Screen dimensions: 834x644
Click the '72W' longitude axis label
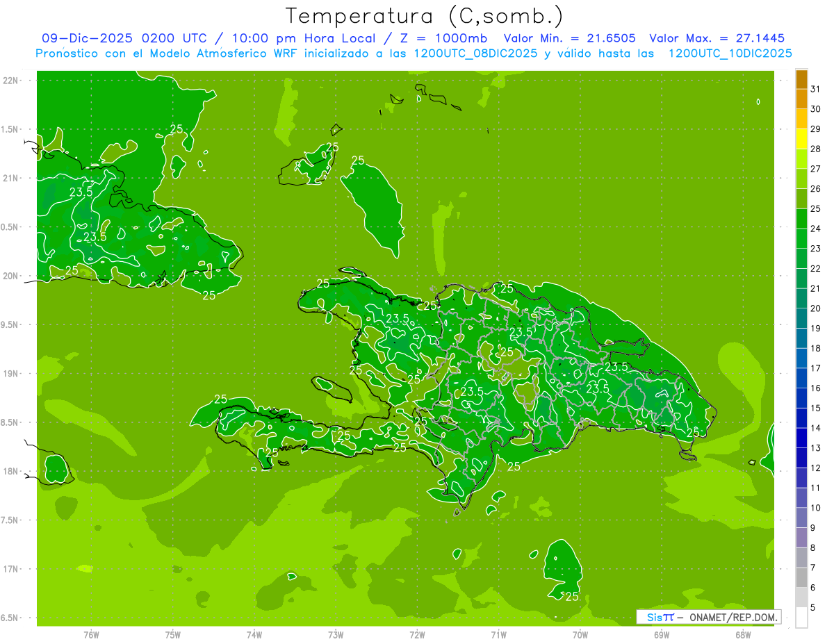417,635
